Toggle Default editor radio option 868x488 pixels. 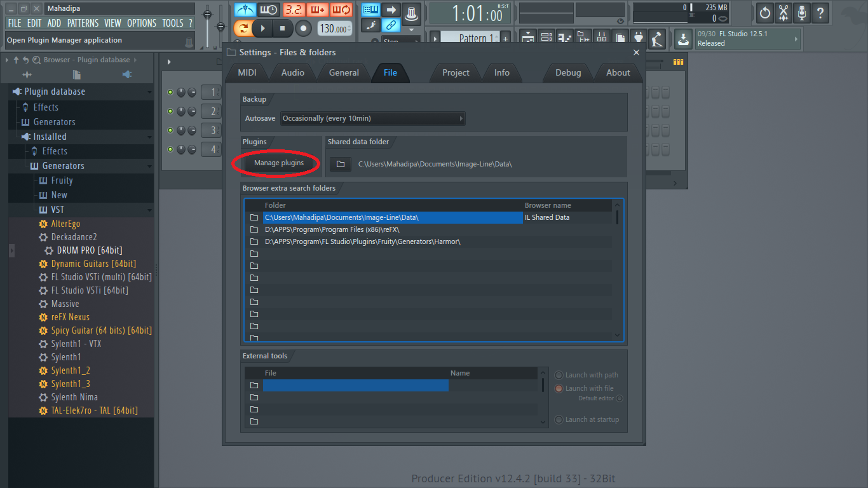[x=620, y=398]
